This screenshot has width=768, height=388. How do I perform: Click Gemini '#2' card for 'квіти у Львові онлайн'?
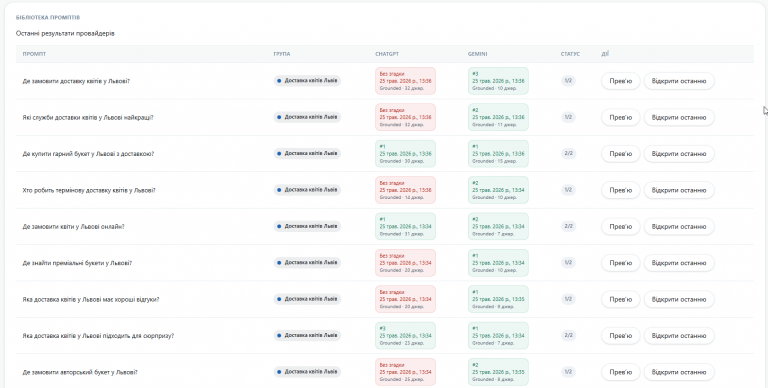click(x=498, y=226)
